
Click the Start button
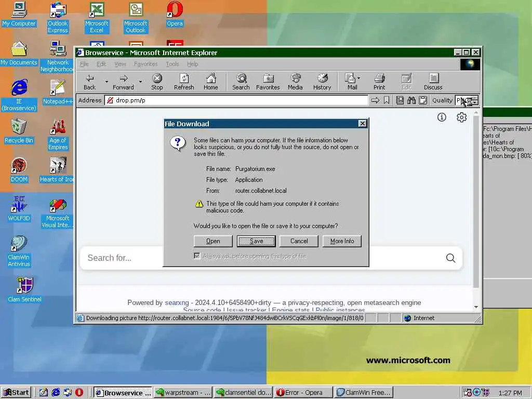pos(16,393)
